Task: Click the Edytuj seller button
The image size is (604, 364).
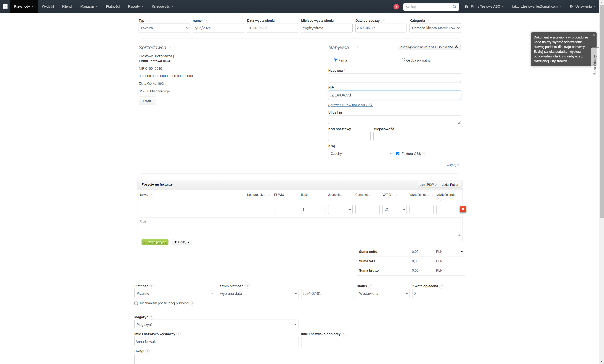Action: tap(147, 101)
